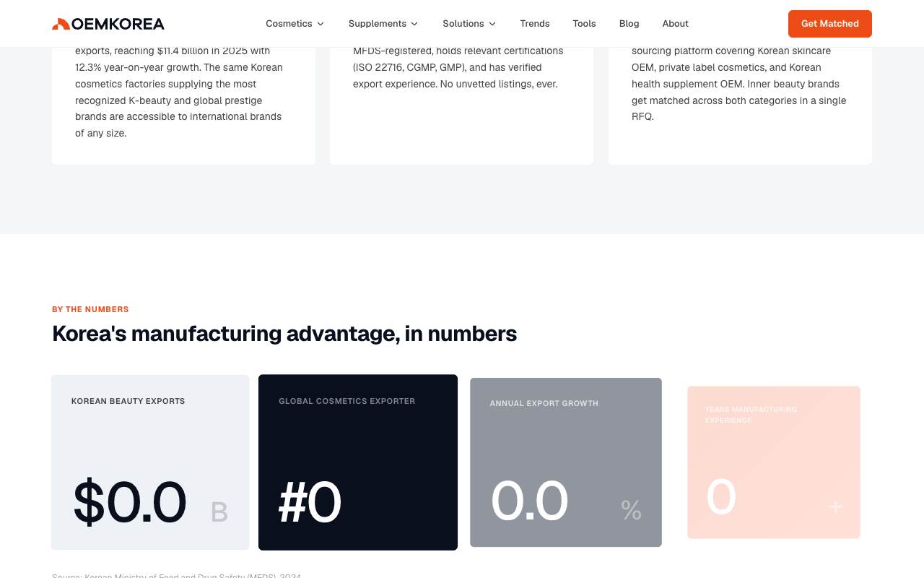
Task: Click the Get Matched button
Action: pyautogui.click(x=830, y=24)
